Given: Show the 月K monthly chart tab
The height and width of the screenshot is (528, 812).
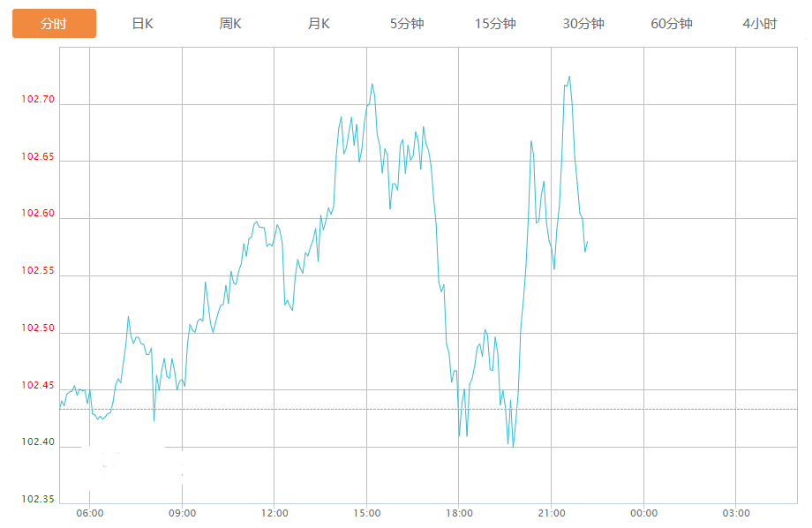Looking at the screenshot, I should [319, 24].
